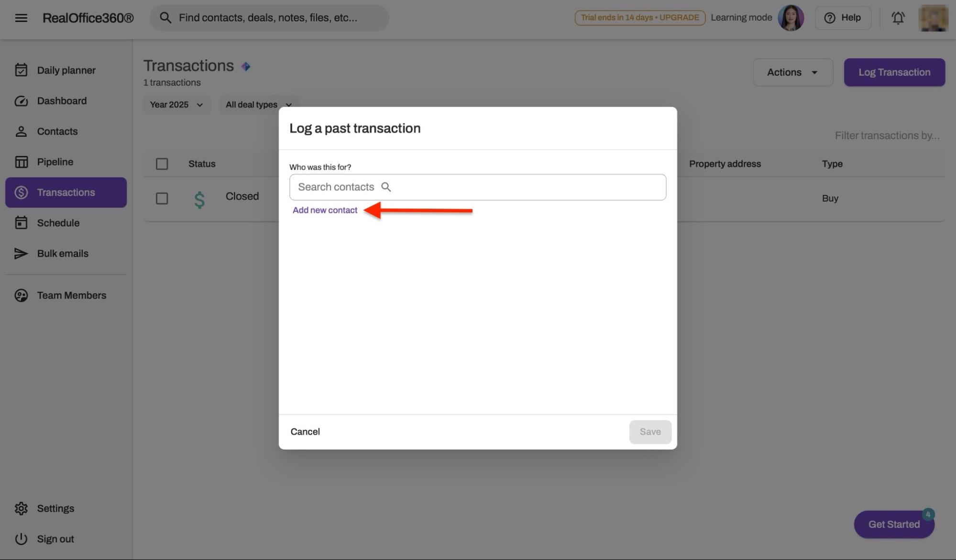Image resolution: width=956 pixels, height=560 pixels.
Task: Click the Add new contact link
Action: click(325, 210)
